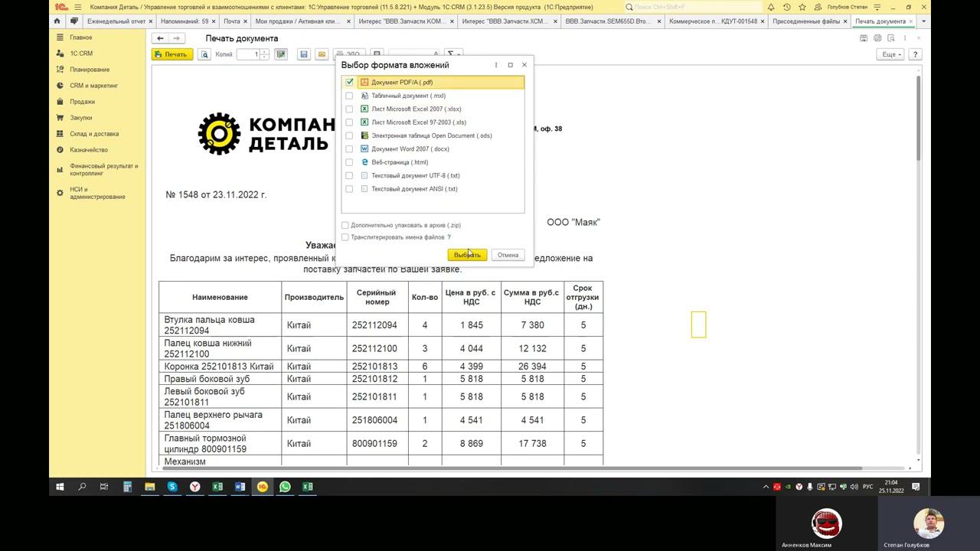Enable Электронная таблица Open Document (.ods) checkbox
Image resolution: width=980 pixels, height=551 pixels.
[349, 135]
